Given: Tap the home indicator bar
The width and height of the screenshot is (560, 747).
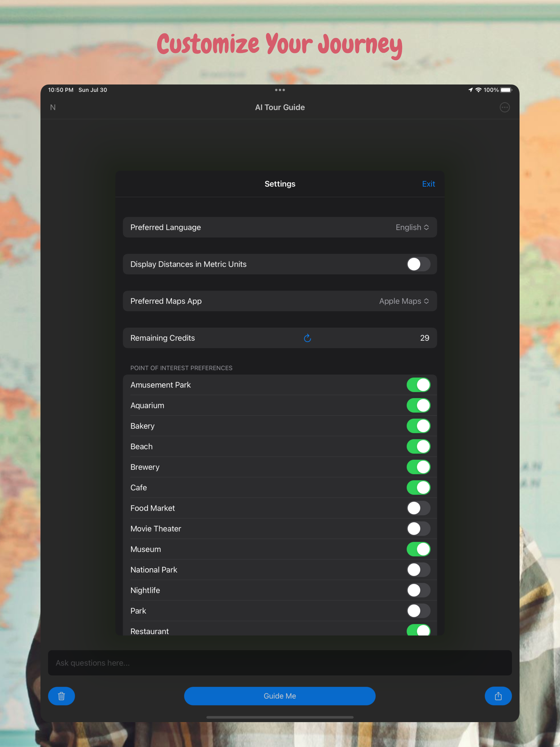Looking at the screenshot, I should coord(280,717).
